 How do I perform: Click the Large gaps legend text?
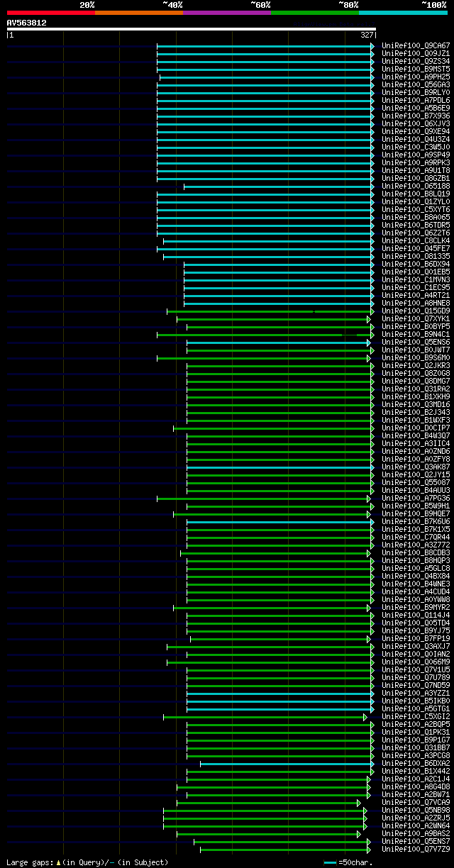(x=29, y=862)
